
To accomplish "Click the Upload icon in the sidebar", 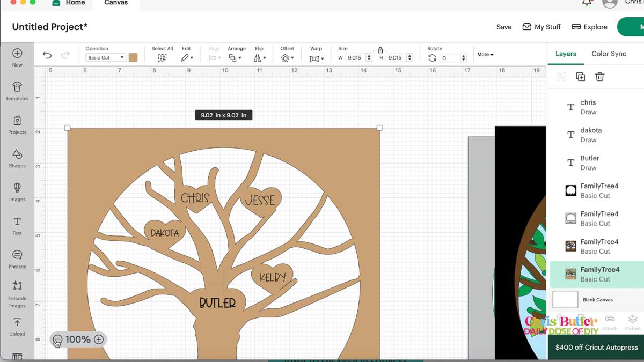I will coord(17,327).
